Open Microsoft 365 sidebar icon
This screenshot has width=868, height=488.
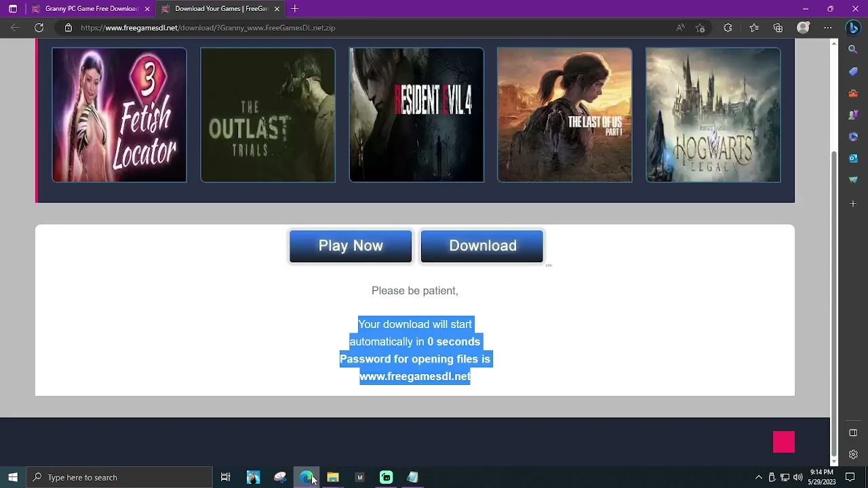pyautogui.click(x=853, y=136)
